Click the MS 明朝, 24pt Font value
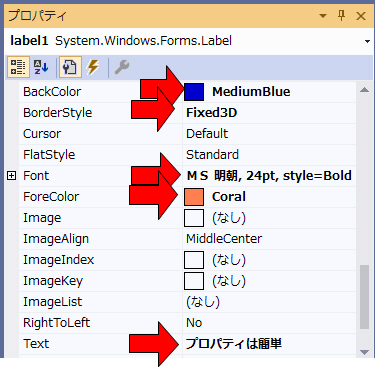 point(269,176)
